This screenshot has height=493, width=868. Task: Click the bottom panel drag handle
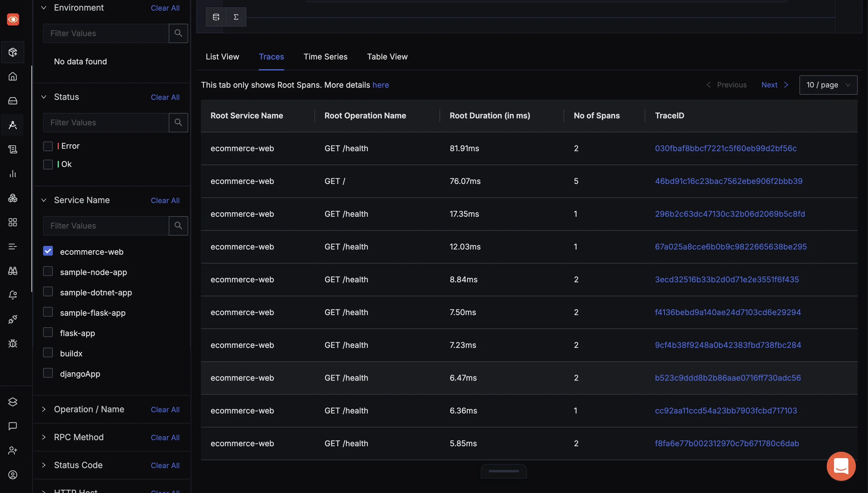pos(503,471)
